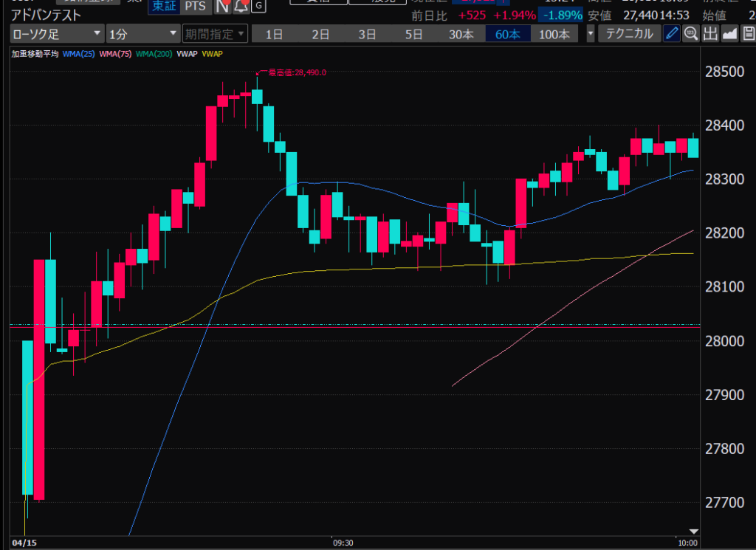Toggle the 60本 bar count
This screenshot has height=550, width=756.
click(x=507, y=34)
